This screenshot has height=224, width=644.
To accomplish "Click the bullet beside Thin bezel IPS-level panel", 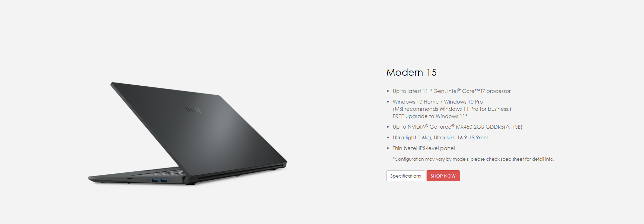I will click(388, 148).
